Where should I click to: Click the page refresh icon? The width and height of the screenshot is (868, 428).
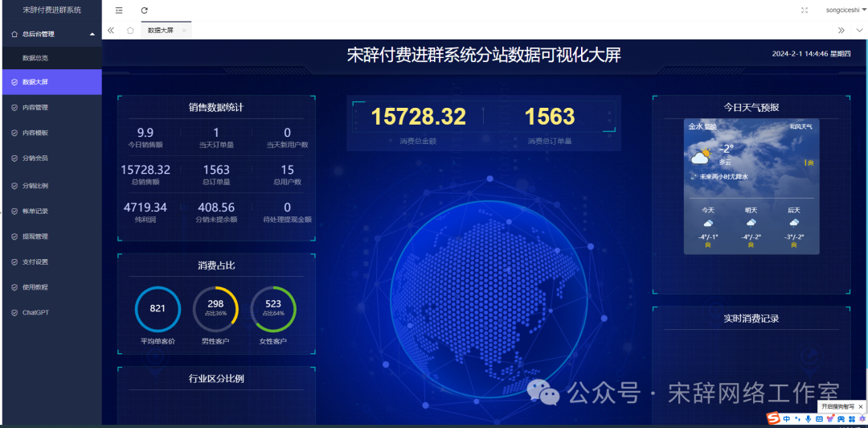pyautogui.click(x=145, y=10)
